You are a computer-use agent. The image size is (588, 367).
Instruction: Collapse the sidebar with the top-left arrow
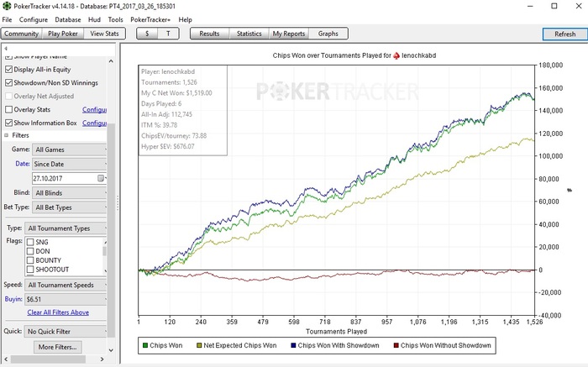pyautogui.click(x=6, y=48)
